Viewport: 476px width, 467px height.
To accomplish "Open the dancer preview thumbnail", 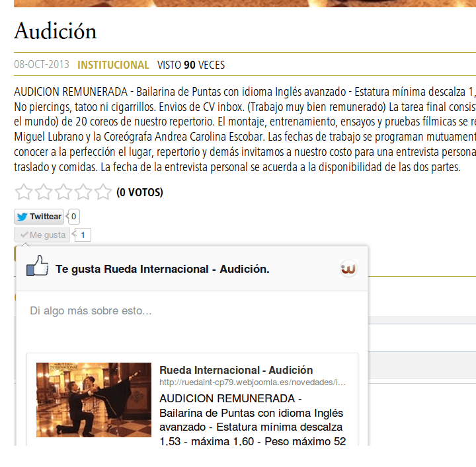I will click(94, 400).
